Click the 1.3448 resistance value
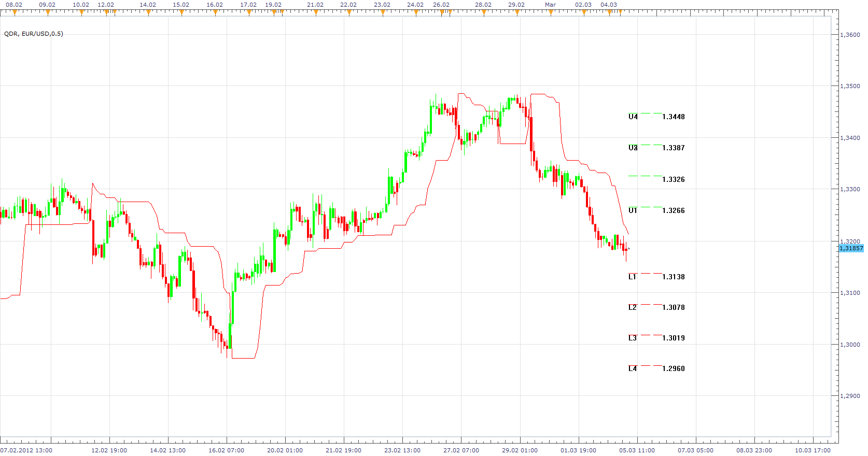Viewport: 868px width, 456px height. point(674,117)
